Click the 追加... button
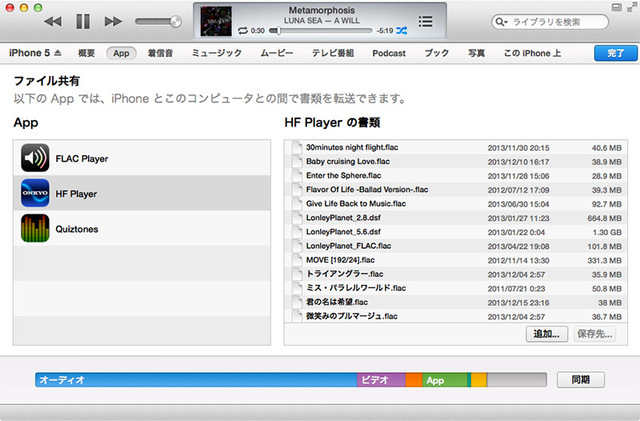The width and height of the screenshot is (640, 421). point(546,334)
